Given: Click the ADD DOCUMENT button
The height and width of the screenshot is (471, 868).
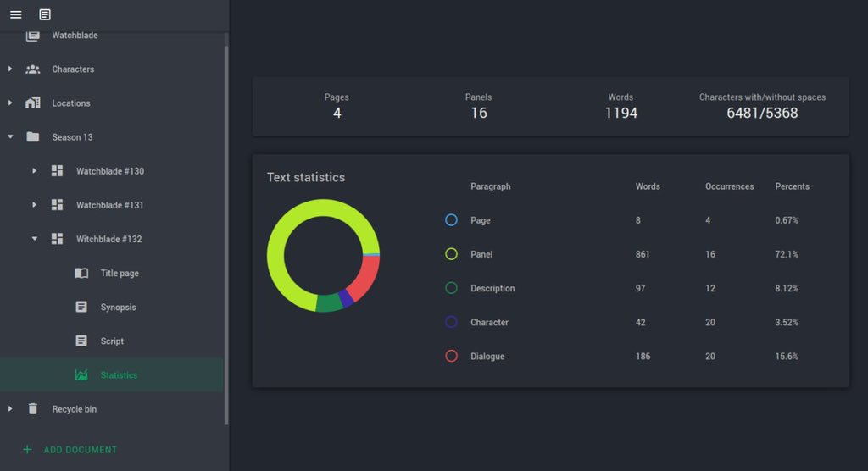Looking at the screenshot, I should tap(70, 450).
